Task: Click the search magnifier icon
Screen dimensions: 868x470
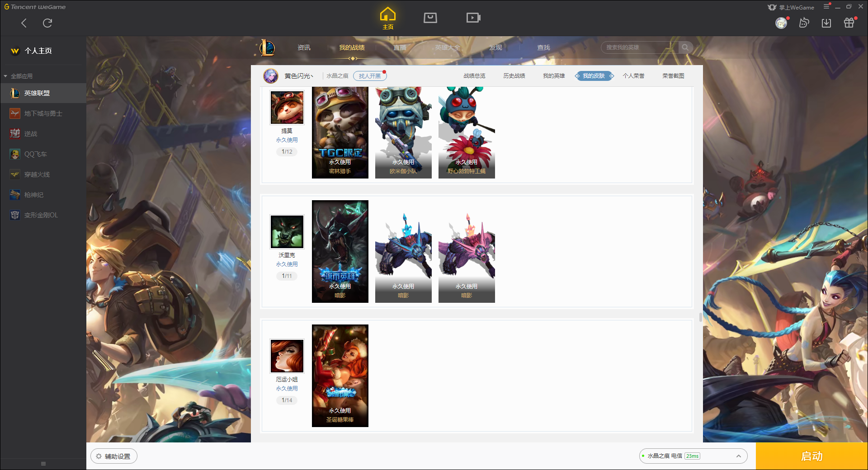Action: click(685, 47)
